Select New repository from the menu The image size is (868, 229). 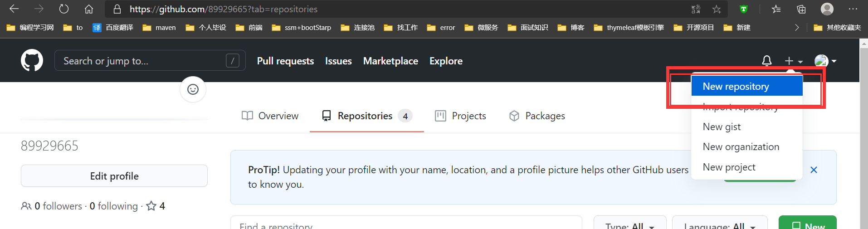tap(747, 86)
